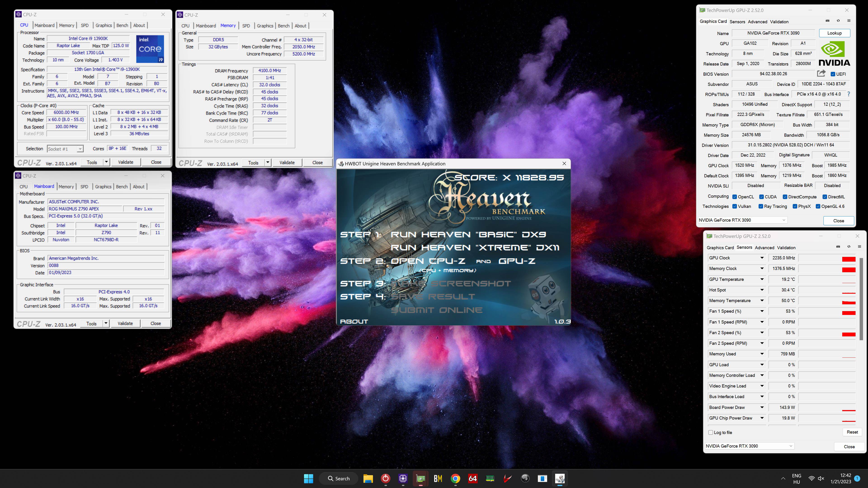Open the Board Power Draw sensor dropdown arrow
Viewport: 868px width, 488px height.
762,407
